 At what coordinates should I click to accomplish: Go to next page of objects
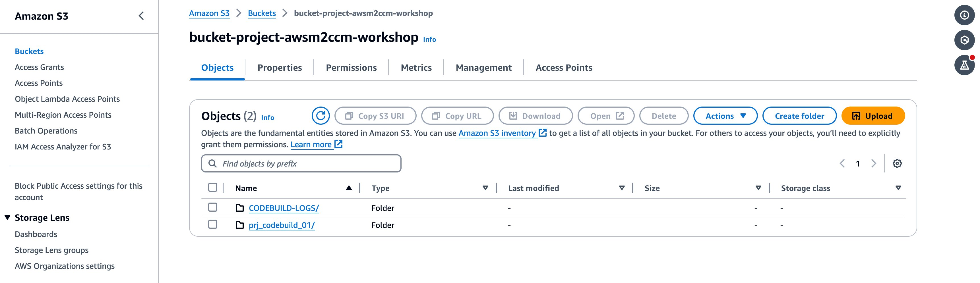pos(873,164)
